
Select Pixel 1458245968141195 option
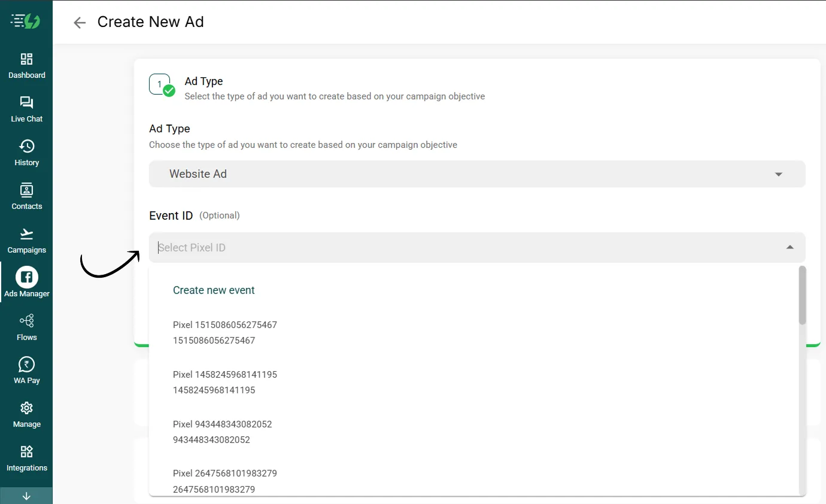pyautogui.click(x=224, y=382)
